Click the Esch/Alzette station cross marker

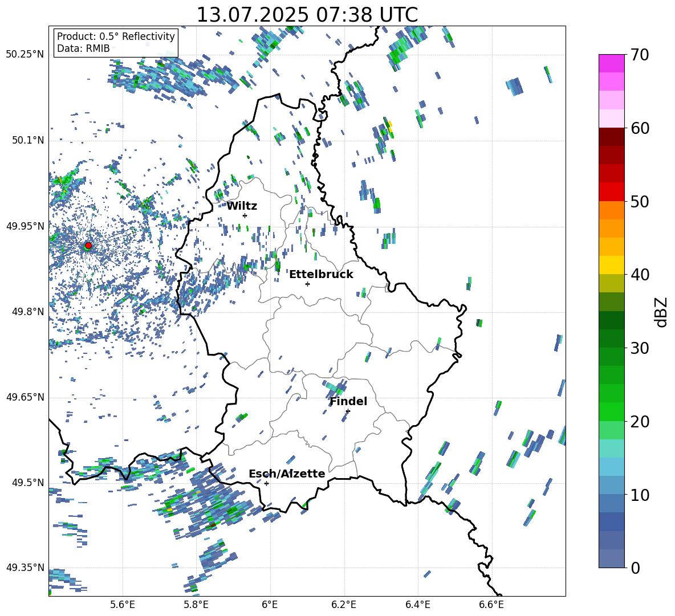(x=266, y=483)
